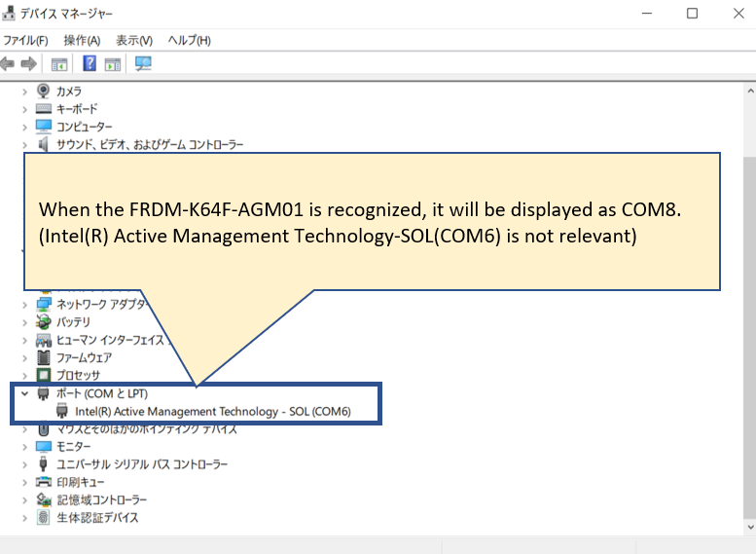Select the 印刷キュー tree row
This screenshot has width=756, height=554.
click(81, 483)
